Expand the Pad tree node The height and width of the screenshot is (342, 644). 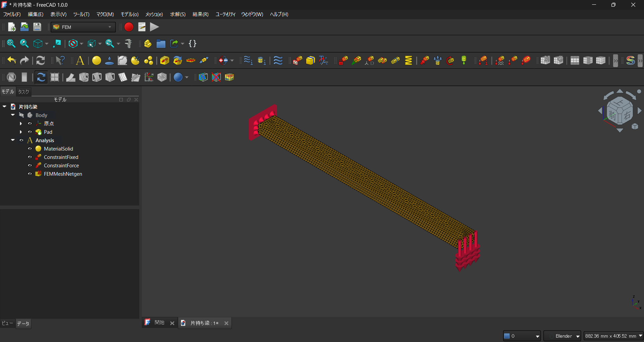point(21,132)
